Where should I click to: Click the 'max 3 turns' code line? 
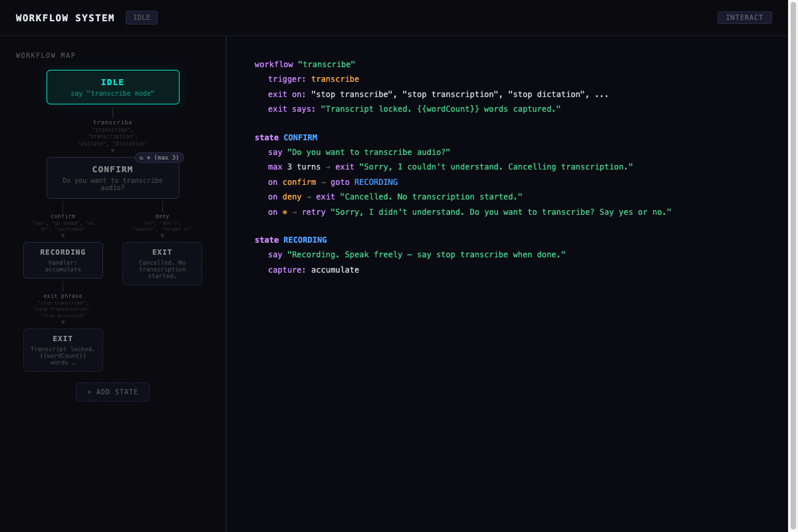point(451,167)
